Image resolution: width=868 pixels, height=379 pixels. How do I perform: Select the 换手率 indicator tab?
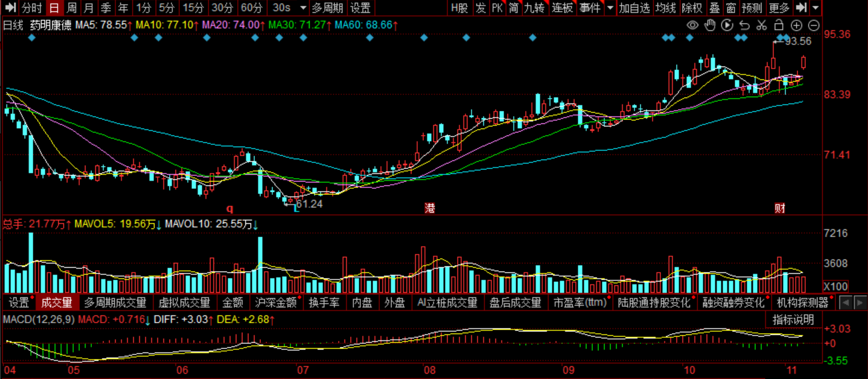(x=324, y=303)
